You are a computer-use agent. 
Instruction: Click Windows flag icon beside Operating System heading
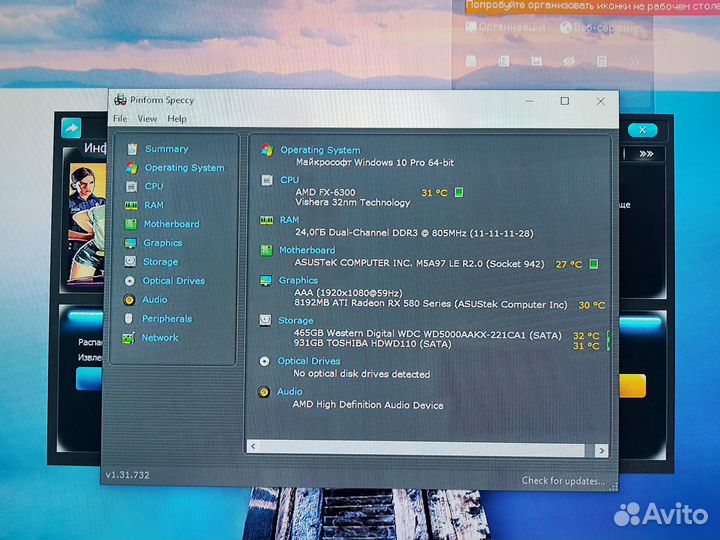268,150
